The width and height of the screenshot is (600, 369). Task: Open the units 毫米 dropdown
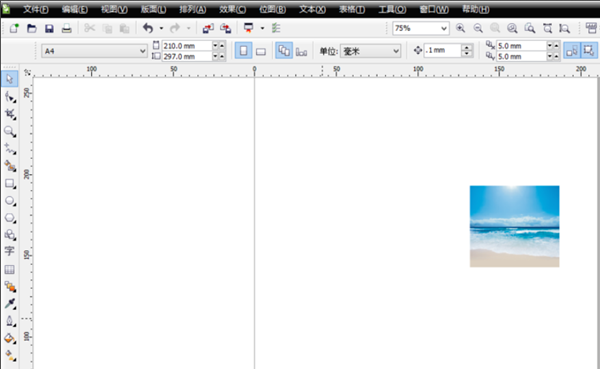[370, 51]
